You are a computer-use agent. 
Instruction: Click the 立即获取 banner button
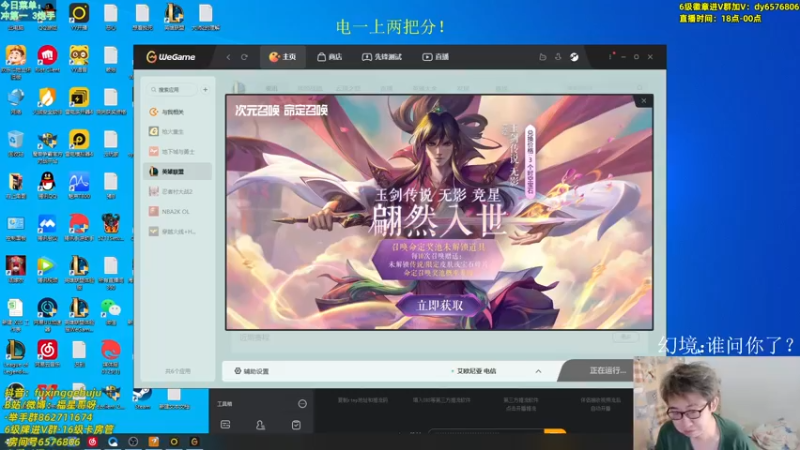[440, 306]
